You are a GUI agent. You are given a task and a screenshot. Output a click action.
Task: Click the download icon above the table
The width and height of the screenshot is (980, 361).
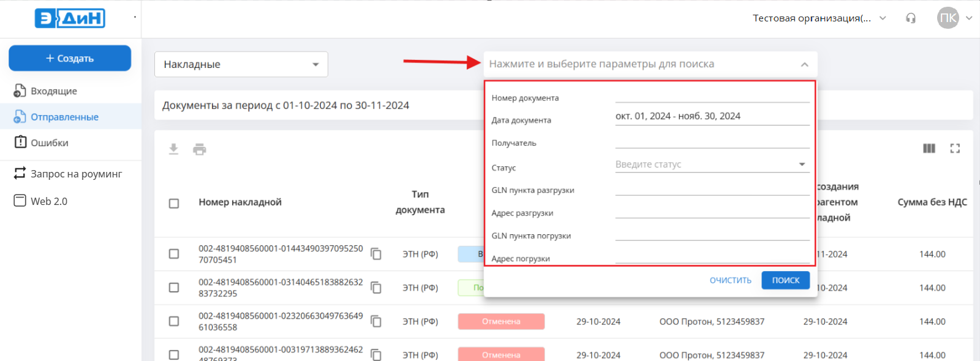(174, 149)
